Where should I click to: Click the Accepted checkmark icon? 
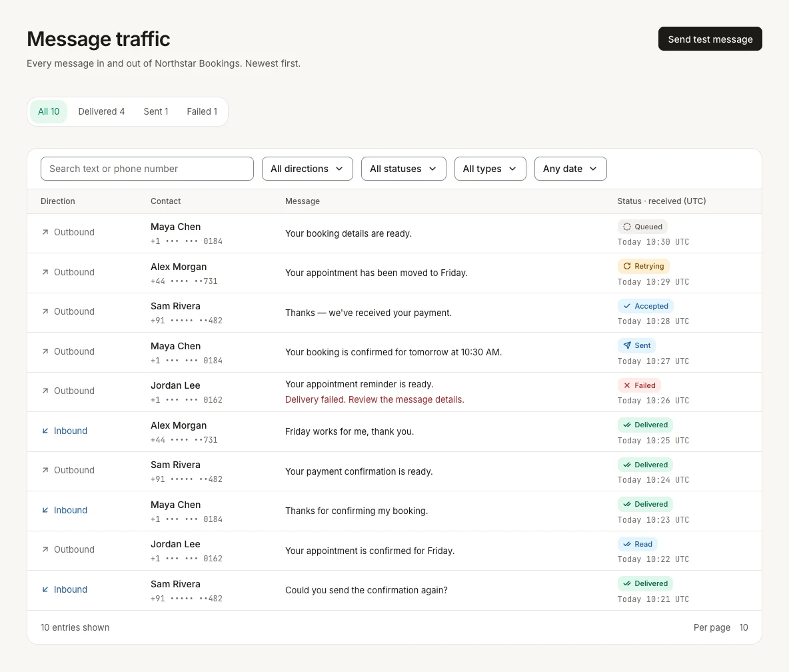(x=627, y=306)
